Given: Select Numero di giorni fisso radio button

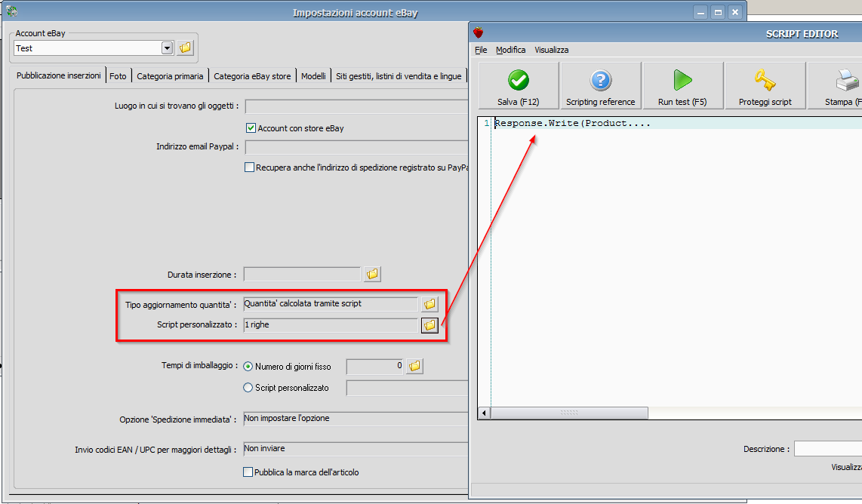Looking at the screenshot, I should pyautogui.click(x=248, y=367).
